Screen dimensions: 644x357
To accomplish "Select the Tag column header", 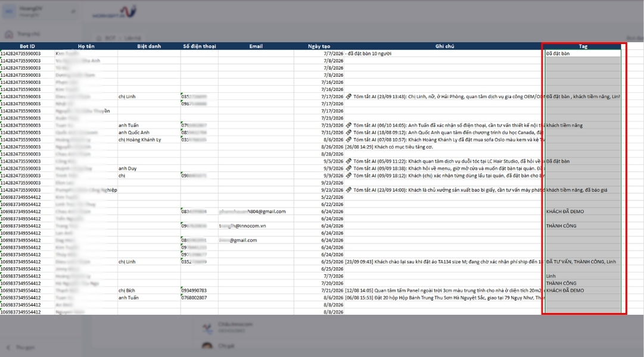I will click(583, 46).
